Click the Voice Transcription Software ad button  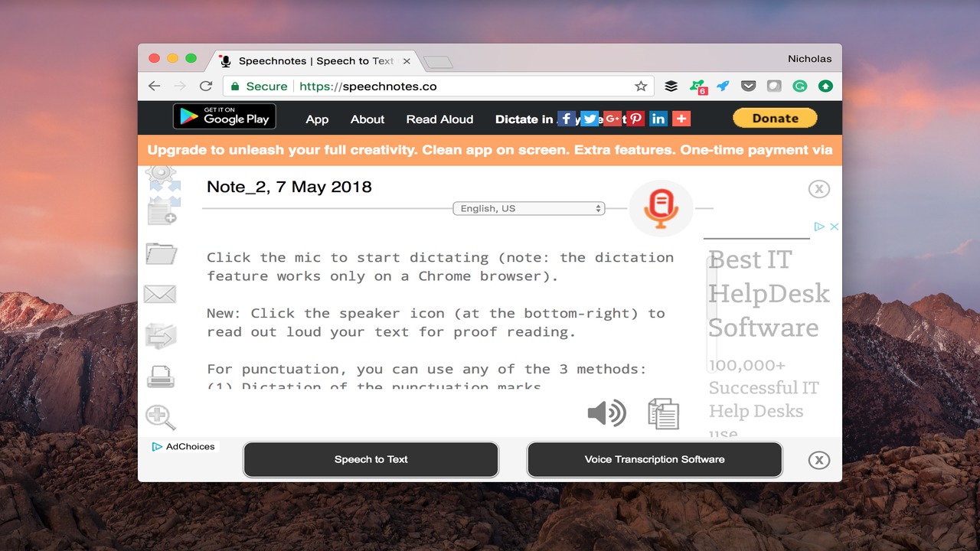click(x=655, y=459)
